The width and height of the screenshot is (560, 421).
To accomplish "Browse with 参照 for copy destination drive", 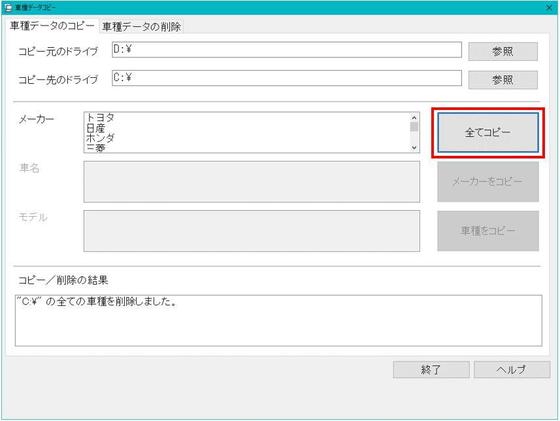I will 503,80.
